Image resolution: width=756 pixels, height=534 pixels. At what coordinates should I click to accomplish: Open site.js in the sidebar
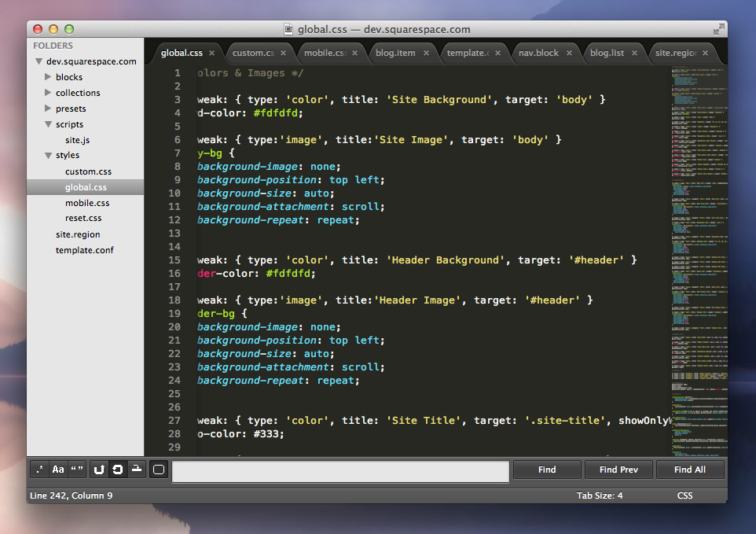coord(78,140)
